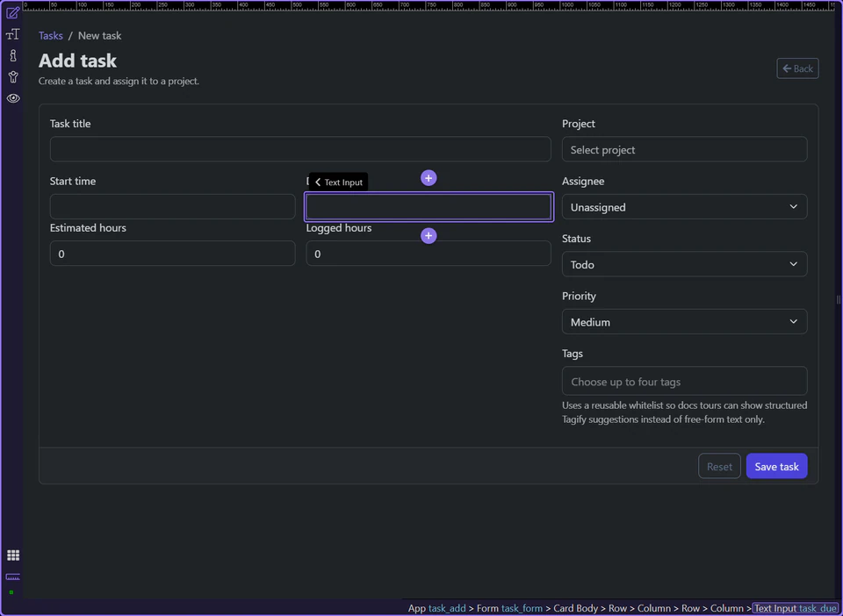Select task_form in the bottom breadcrumb
The image size is (843, 616).
(x=522, y=608)
